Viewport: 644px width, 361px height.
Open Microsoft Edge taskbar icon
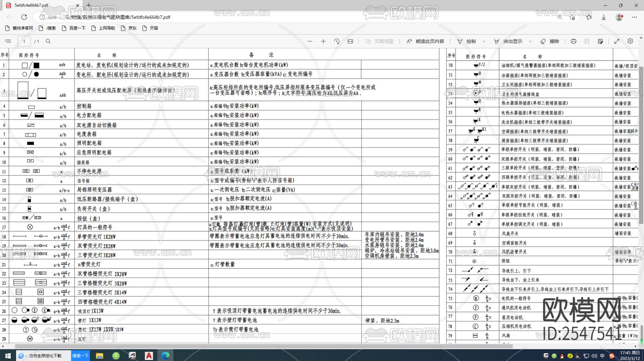coord(165,355)
